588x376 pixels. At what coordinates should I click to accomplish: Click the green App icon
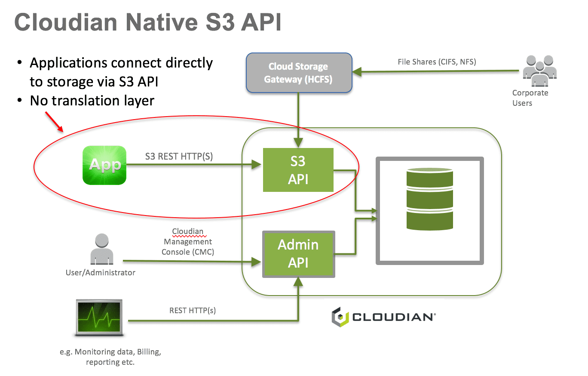104,165
